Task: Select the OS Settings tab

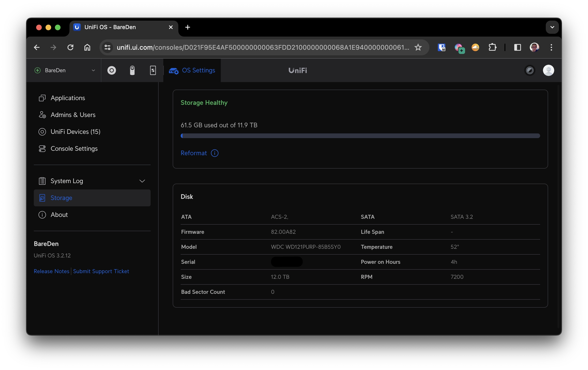Action: [192, 70]
